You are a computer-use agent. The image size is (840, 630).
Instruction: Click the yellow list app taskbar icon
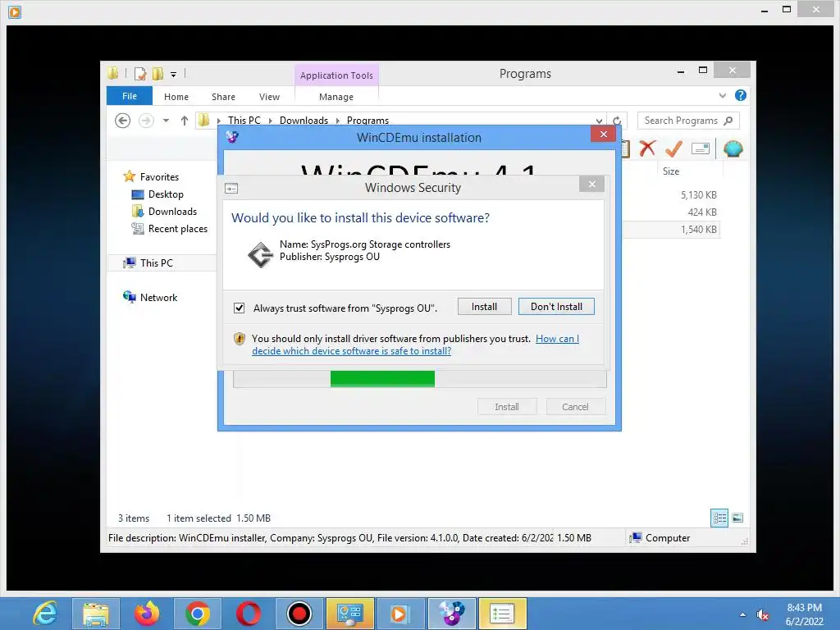(x=502, y=614)
